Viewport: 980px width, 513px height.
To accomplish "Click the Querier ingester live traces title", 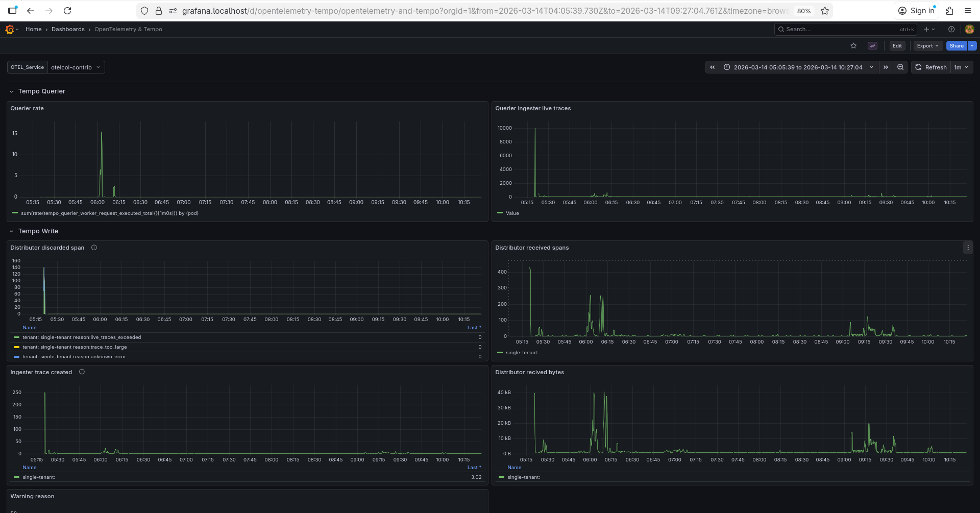I will click(x=533, y=108).
